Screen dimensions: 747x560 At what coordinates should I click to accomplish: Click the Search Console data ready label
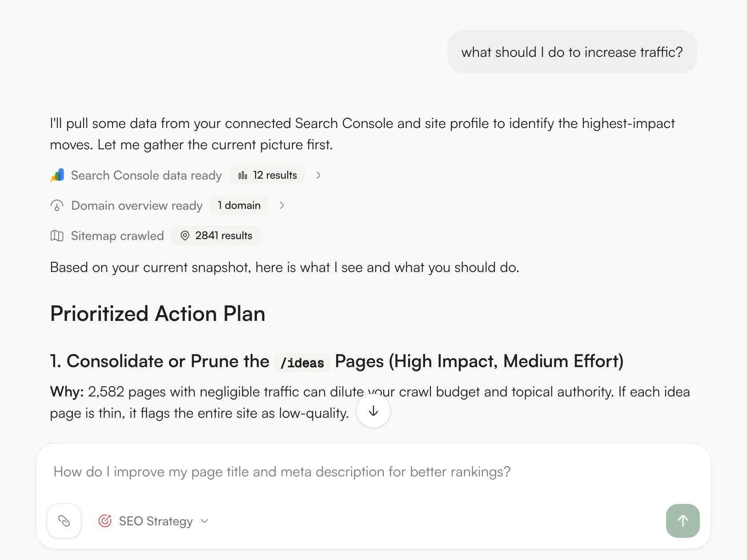146,175
